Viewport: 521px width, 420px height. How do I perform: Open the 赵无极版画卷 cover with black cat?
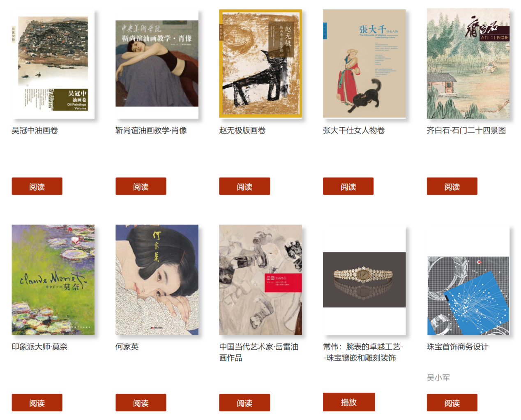260,64
